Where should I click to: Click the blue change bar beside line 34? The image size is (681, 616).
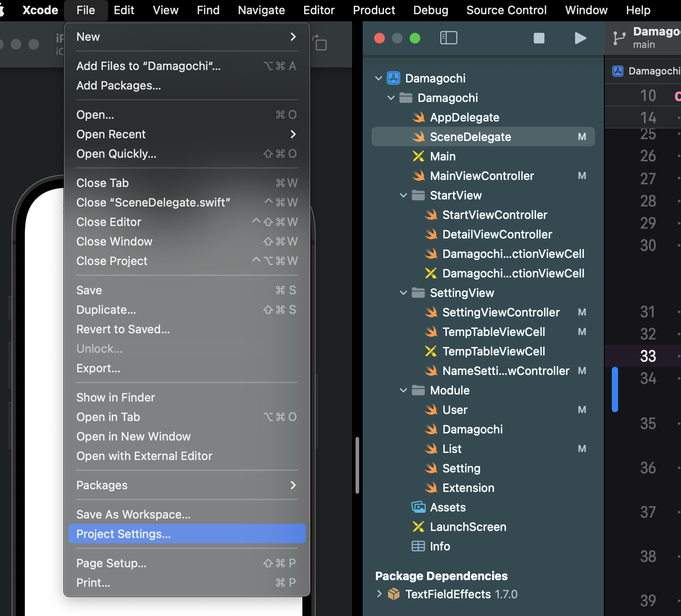click(x=615, y=390)
